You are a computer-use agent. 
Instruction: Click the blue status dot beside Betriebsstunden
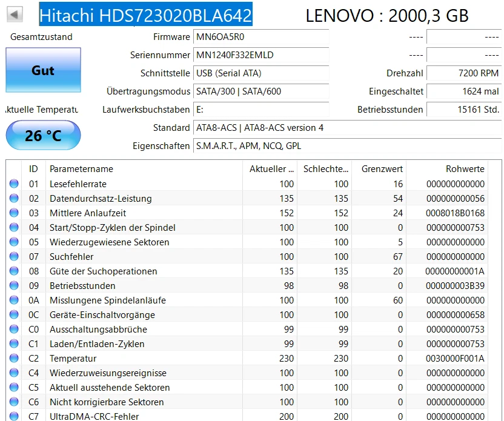pyautogui.click(x=14, y=286)
